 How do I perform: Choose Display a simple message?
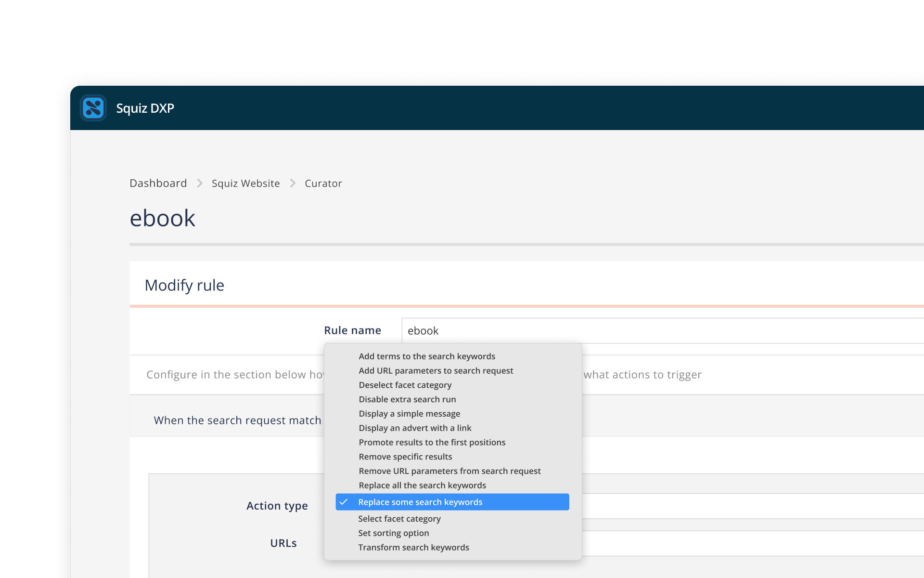(409, 414)
